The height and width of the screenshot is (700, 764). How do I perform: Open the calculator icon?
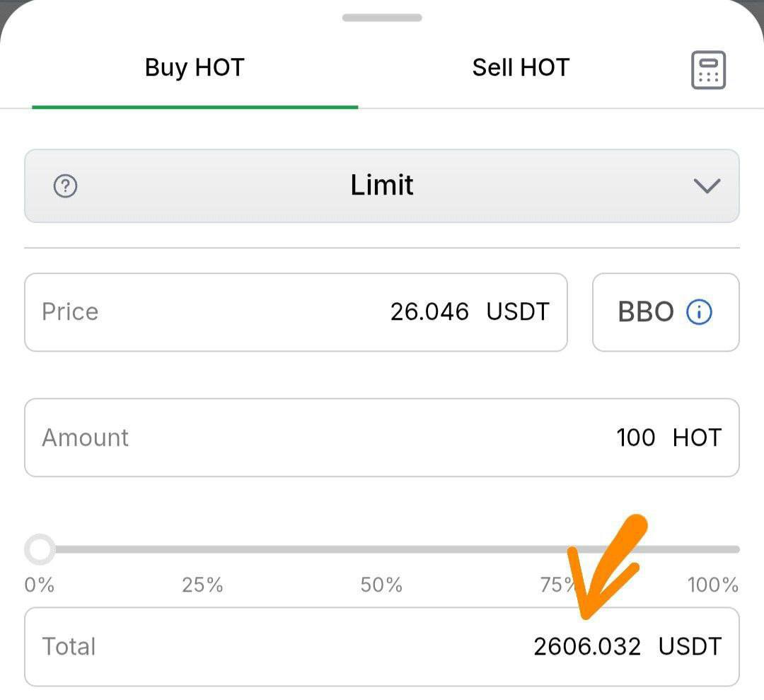[x=708, y=69]
